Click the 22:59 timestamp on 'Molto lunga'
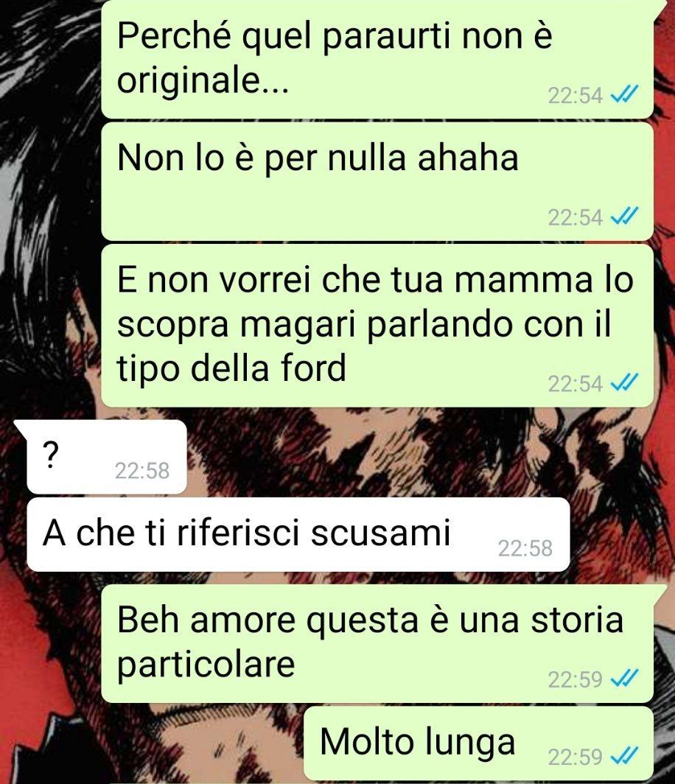 click(x=575, y=757)
